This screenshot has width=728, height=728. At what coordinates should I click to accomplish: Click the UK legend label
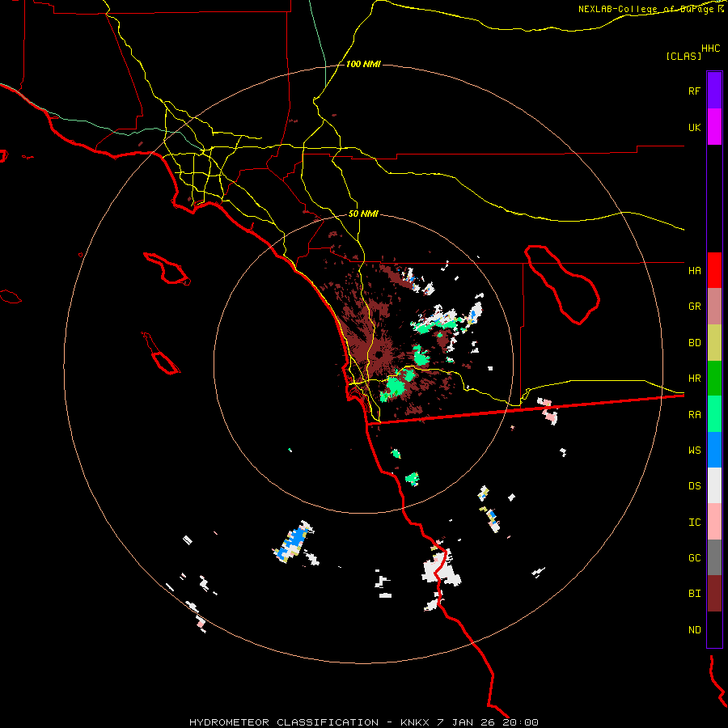point(694,127)
